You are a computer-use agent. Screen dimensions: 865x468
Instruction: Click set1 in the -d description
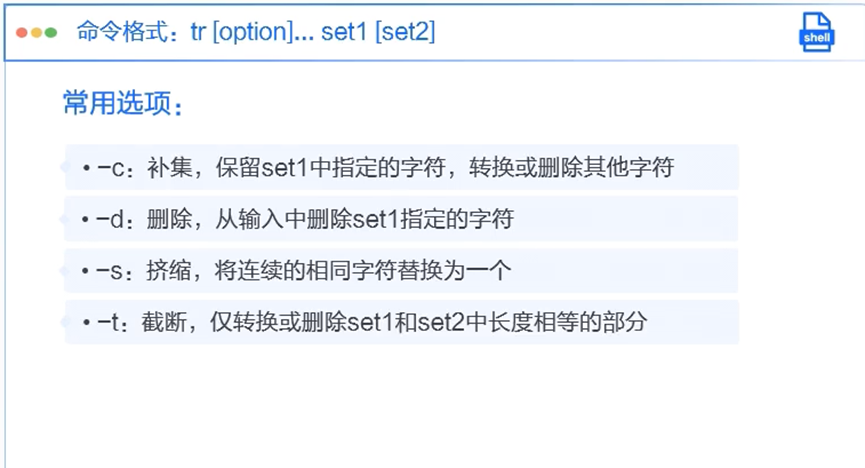click(x=375, y=220)
